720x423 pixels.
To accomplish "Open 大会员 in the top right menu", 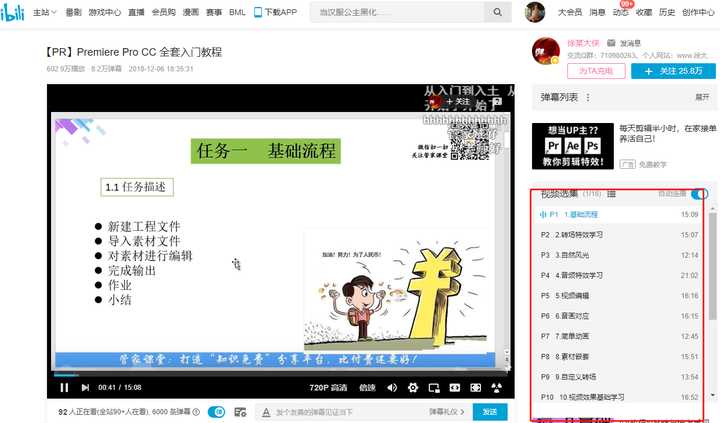I will (x=570, y=12).
